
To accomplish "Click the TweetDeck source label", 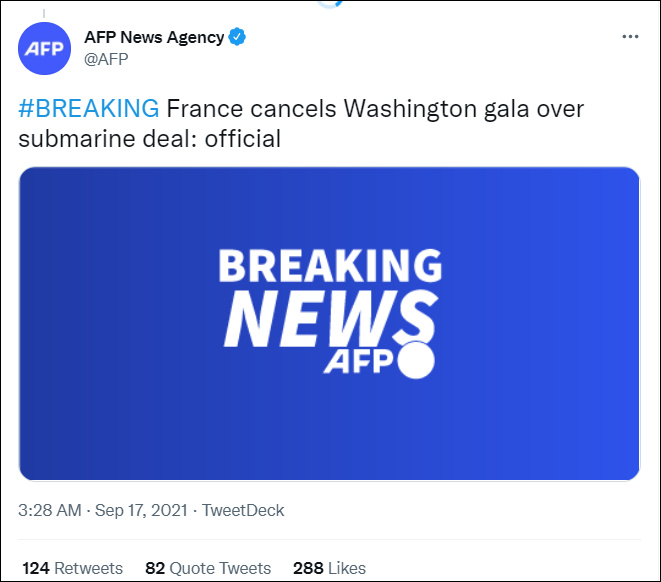I will click(x=243, y=510).
